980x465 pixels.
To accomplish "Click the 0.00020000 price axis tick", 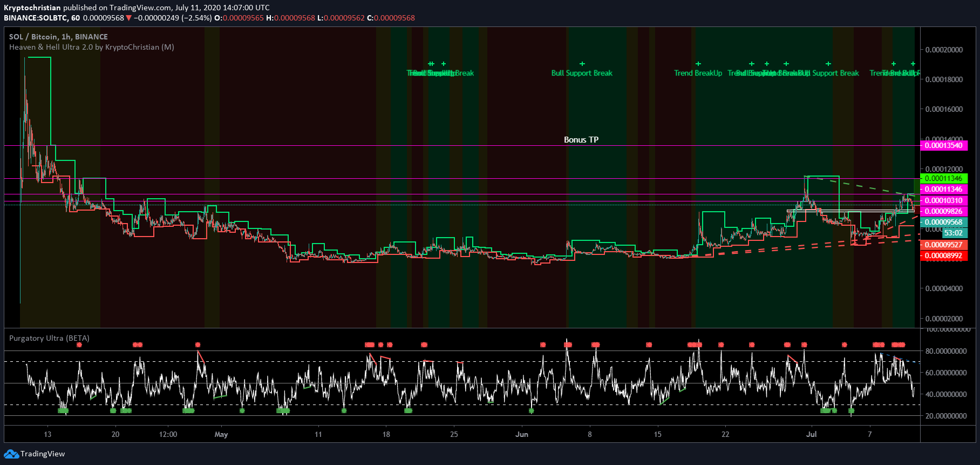I will (944, 50).
